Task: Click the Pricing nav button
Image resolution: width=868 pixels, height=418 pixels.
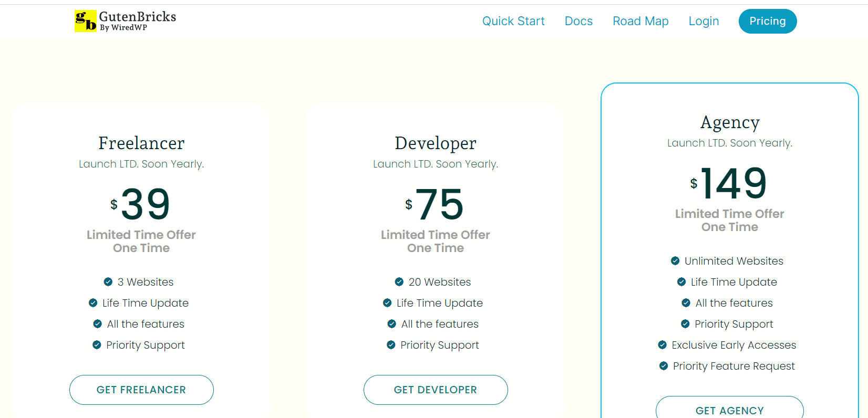Action: click(768, 21)
